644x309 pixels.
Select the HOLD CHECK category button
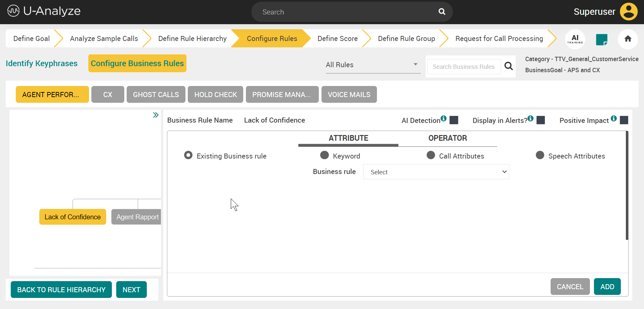[x=216, y=94]
